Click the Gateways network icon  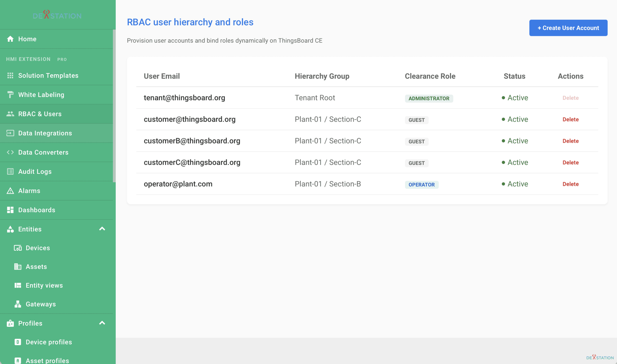point(18,304)
